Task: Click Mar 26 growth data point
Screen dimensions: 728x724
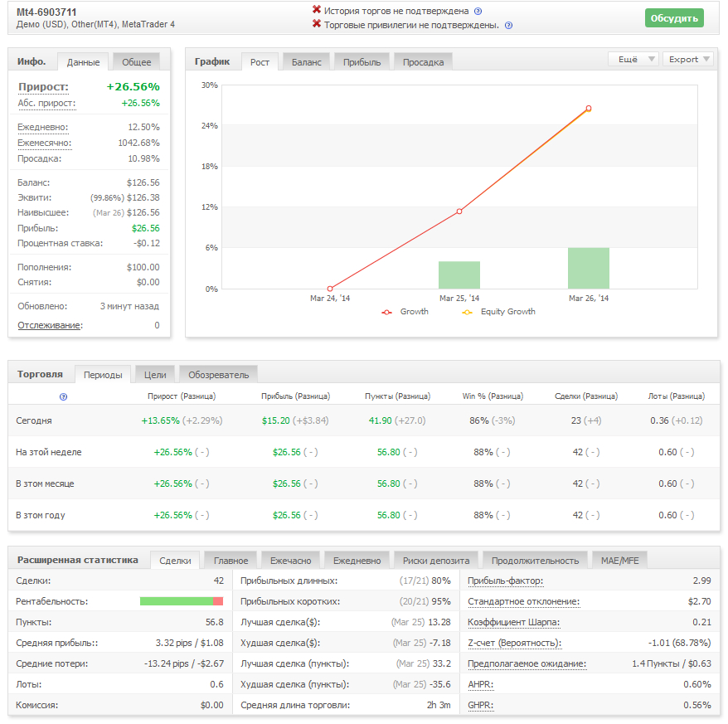Action: tap(588, 108)
